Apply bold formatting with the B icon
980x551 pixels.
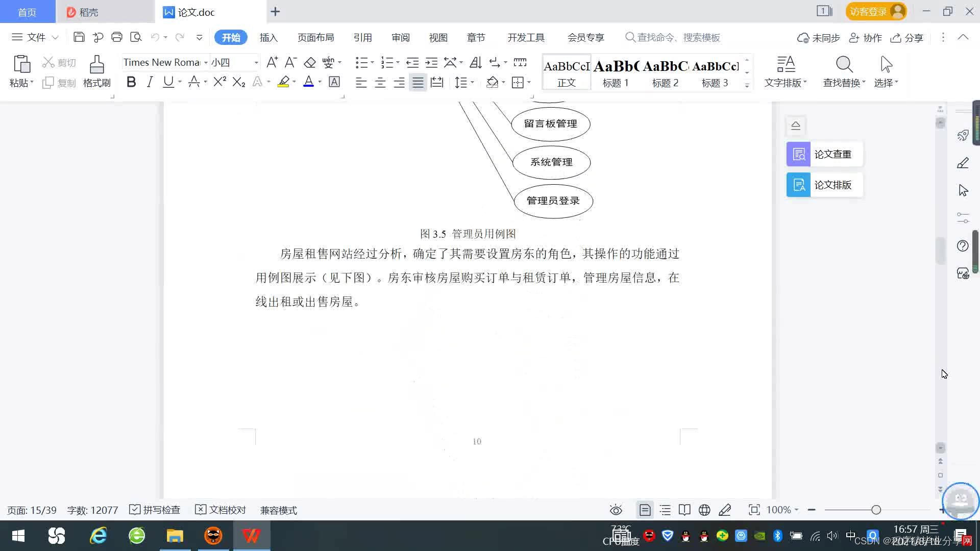point(131,82)
